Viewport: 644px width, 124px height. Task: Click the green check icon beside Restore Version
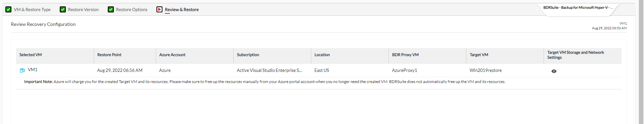[x=63, y=9]
